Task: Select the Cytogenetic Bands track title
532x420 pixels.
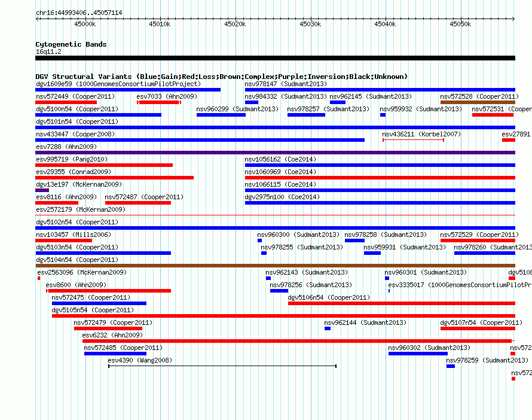Action: click(x=71, y=44)
